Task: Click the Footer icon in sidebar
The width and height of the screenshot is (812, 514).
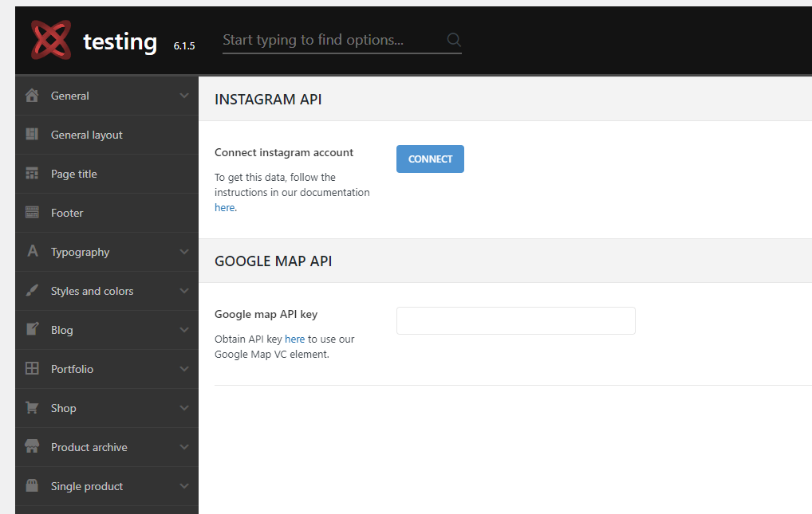Action: (32, 212)
